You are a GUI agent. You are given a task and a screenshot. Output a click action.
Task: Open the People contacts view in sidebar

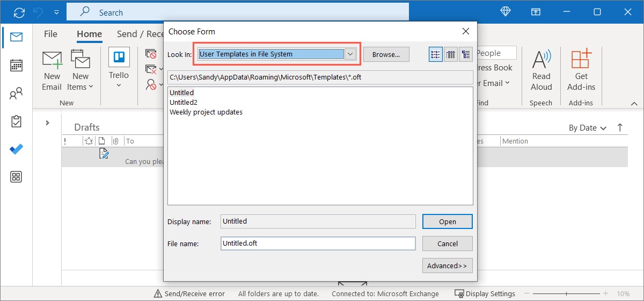pos(16,94)
